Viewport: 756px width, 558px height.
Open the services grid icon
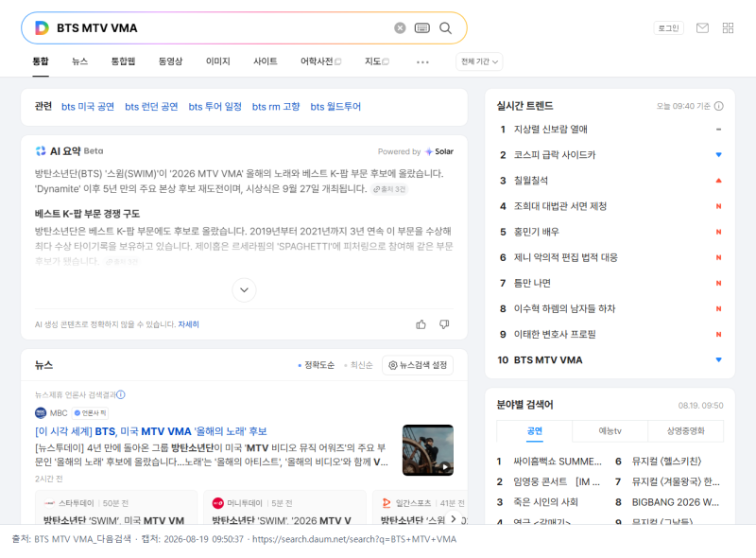pyautogui.click(x=728, y=28)
